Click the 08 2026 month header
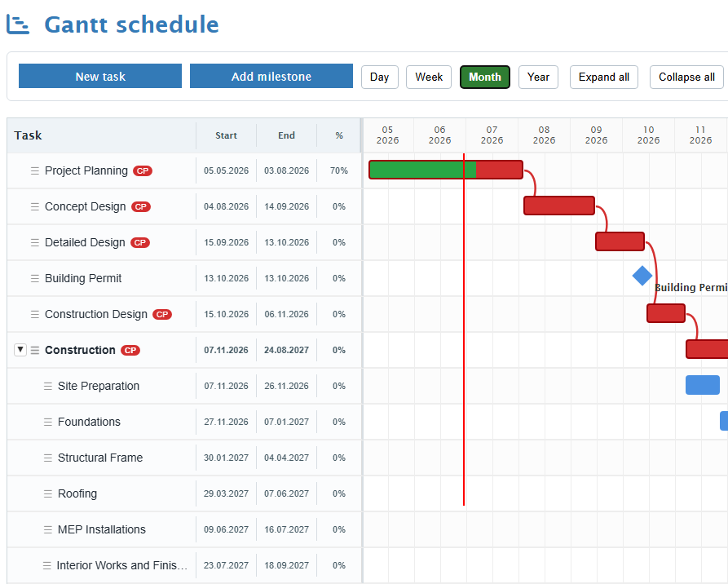This screenshot has width=728, height=584. click(x=544, y=135)
